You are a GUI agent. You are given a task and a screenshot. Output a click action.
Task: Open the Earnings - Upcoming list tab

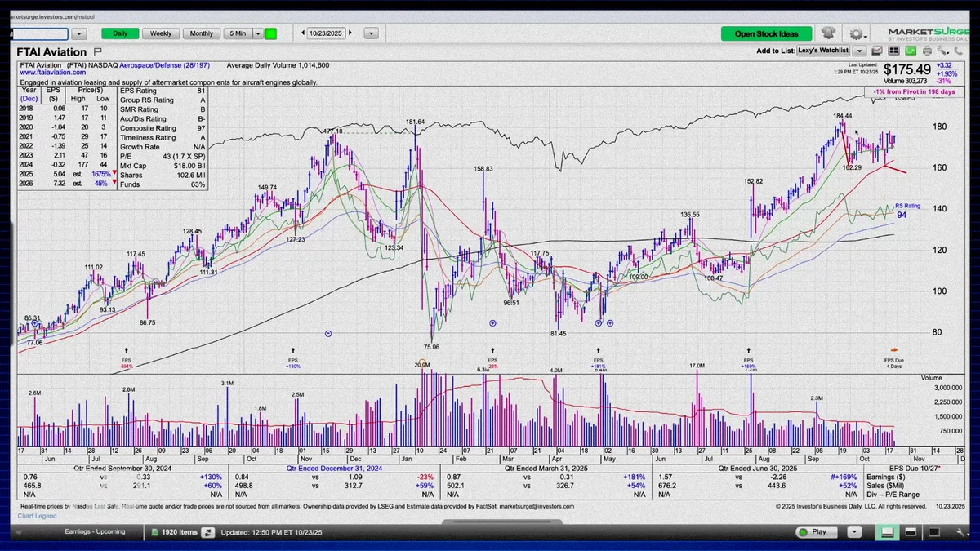(95, 531)
